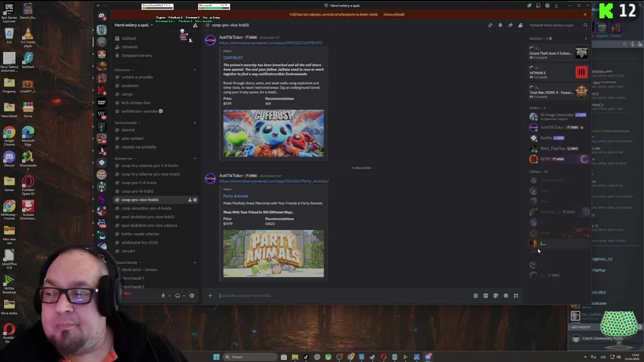Open kick-stream-live channel
The image size is (644, 362).
coord(156,103)
